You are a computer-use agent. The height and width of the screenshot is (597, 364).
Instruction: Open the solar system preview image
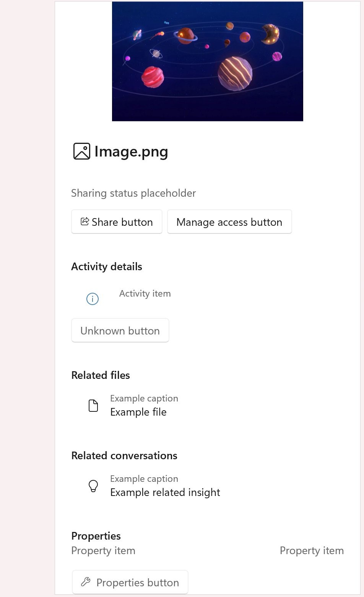coord(207,60)
